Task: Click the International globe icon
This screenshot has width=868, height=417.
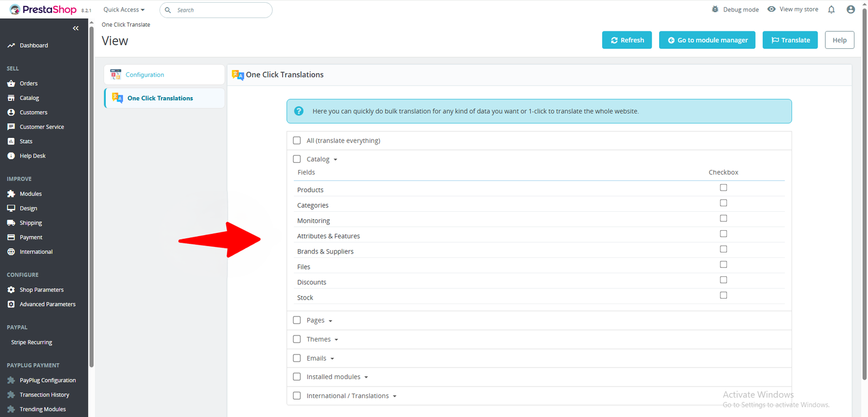Action: pyautogui.click(x=11, y=252)
